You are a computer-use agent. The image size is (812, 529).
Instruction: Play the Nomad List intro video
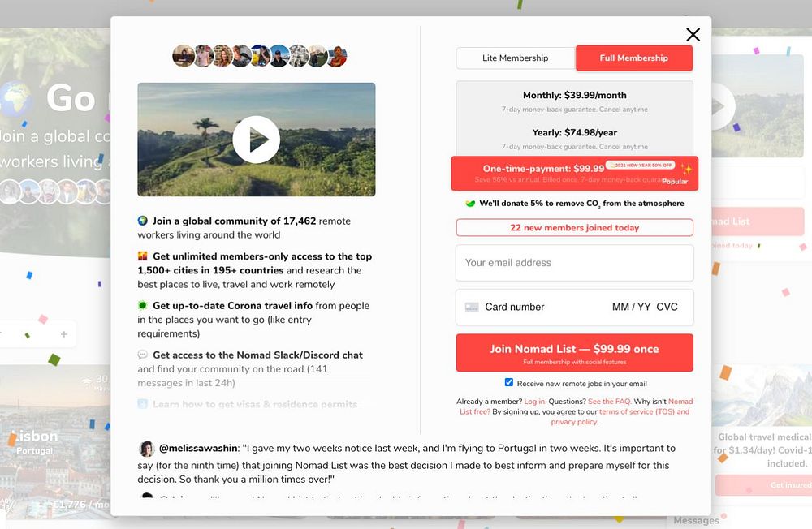[257, 140]
